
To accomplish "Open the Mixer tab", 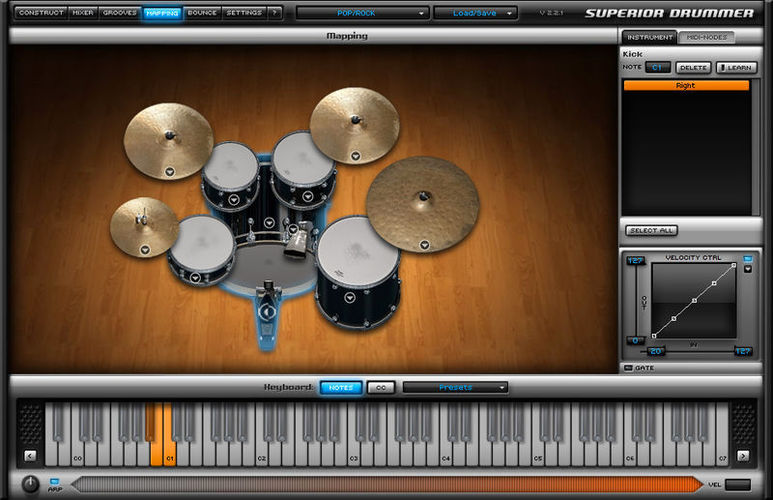I will 83,13.
